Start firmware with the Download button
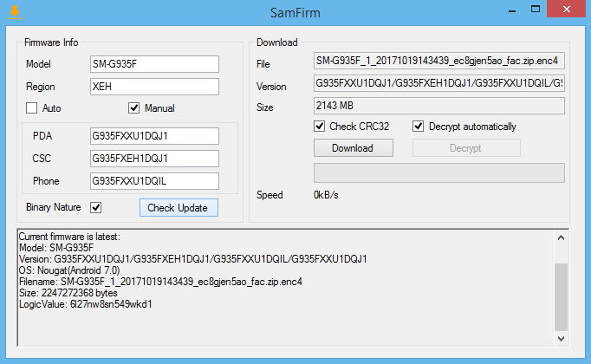The image size is (591, 364). (354, 147)
